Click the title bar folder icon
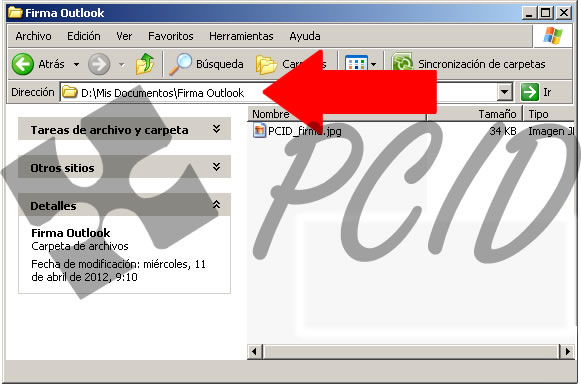 (x=16, y=12)
